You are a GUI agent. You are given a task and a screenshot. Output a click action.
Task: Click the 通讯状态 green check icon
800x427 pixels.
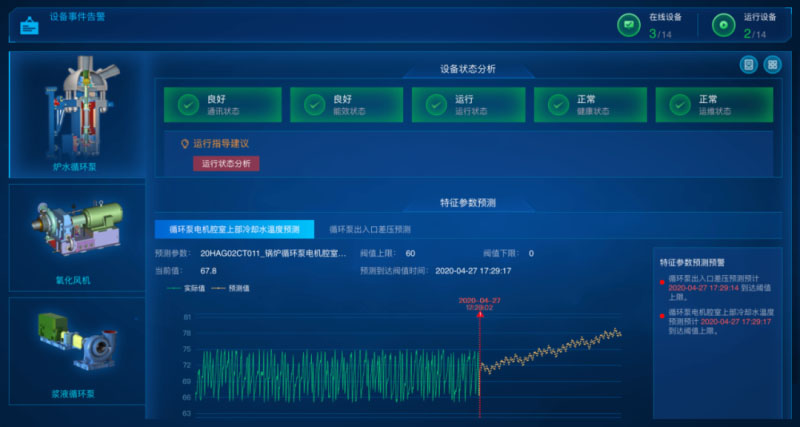pos(187,104)
